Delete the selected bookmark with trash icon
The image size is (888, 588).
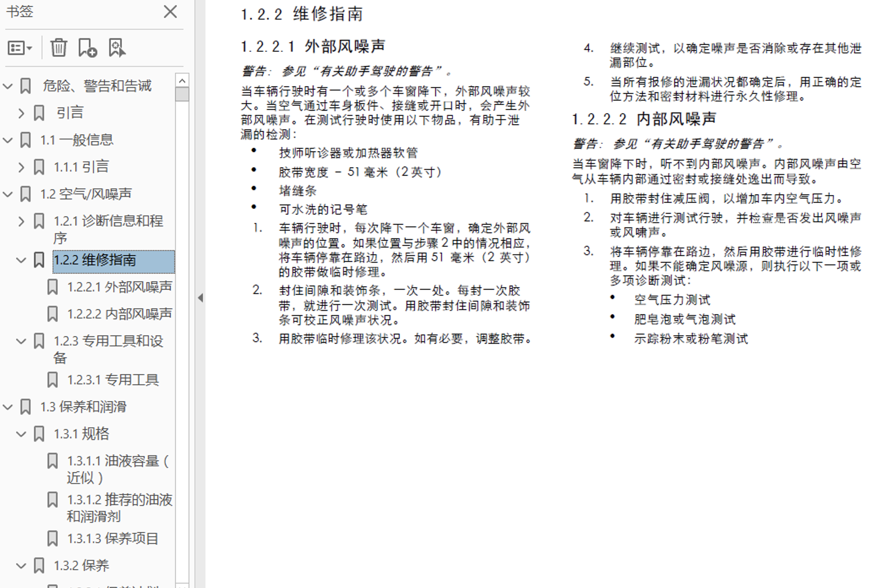(59, 47)
